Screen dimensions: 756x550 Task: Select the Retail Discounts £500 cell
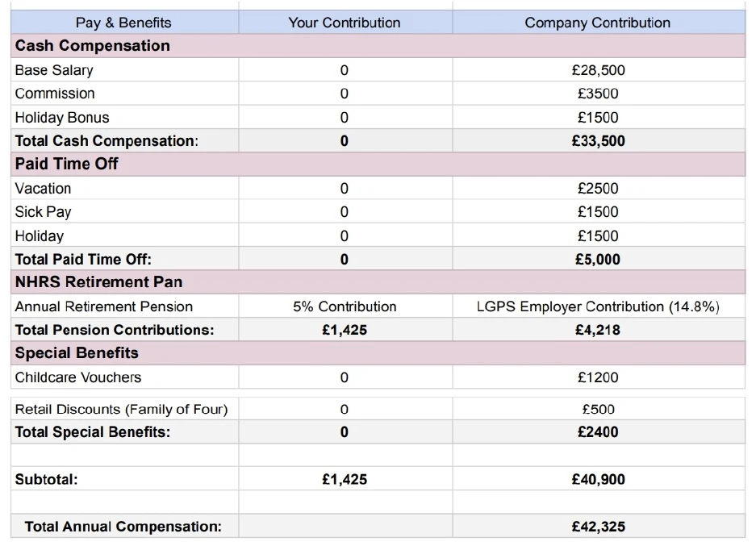tap(599, 409)
